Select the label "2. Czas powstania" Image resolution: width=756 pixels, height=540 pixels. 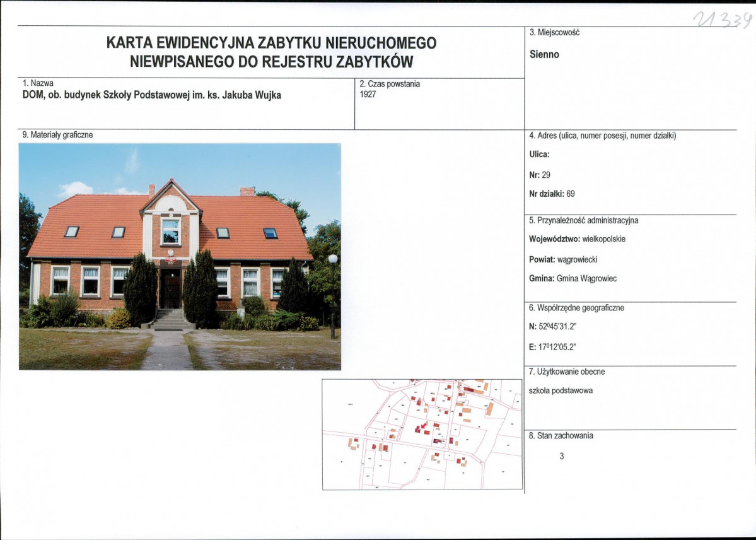pos(390,84)
